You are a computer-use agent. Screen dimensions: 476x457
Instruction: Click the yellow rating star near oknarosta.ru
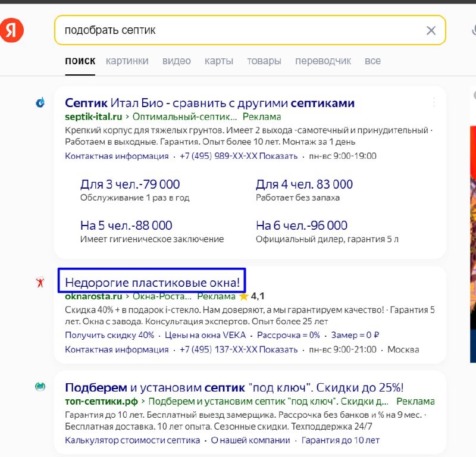[243, 296]
